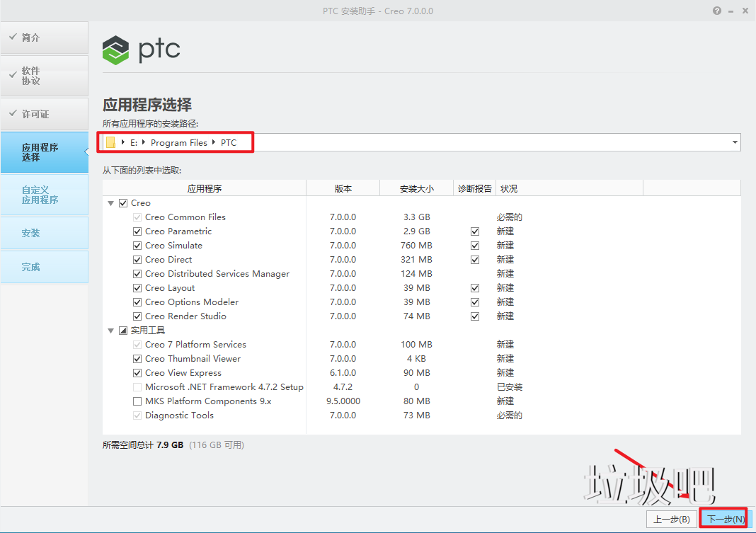
Task: Click the 上一步(B) button
Action: click(x=671, y=519)
